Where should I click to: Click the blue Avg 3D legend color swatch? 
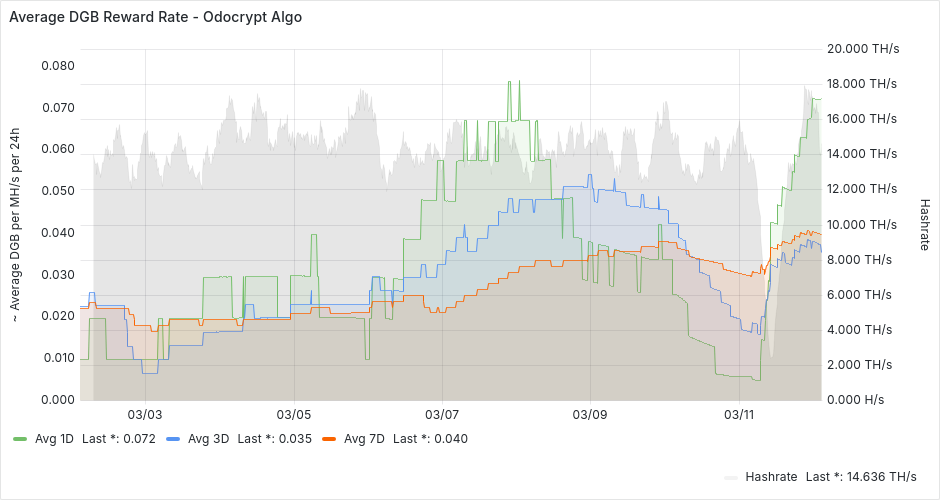click(172, 439)
